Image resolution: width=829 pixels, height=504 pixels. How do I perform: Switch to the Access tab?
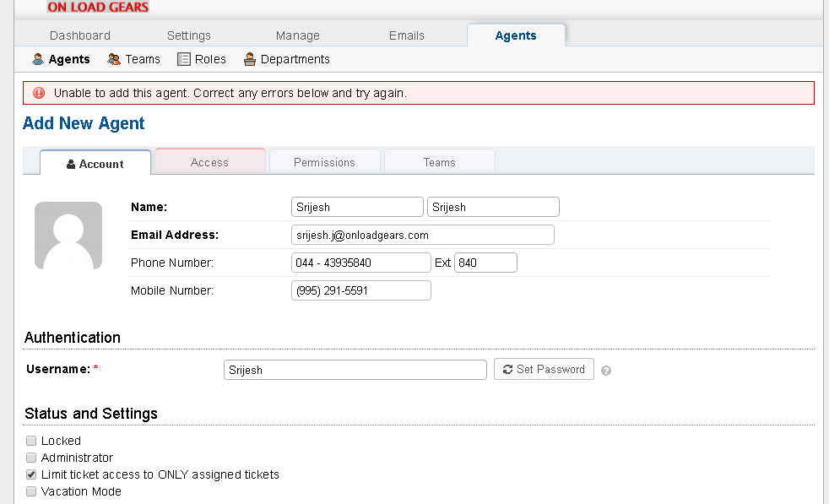(209, 162)
